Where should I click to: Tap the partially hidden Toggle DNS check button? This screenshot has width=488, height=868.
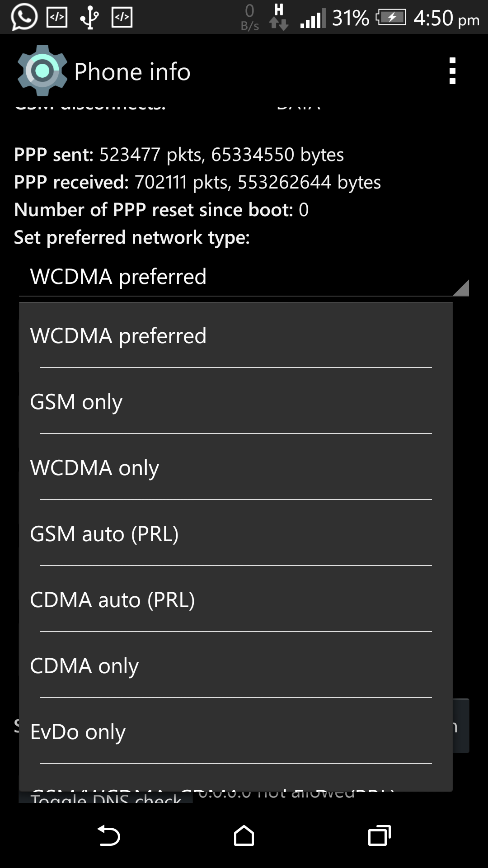pos(106,798)
